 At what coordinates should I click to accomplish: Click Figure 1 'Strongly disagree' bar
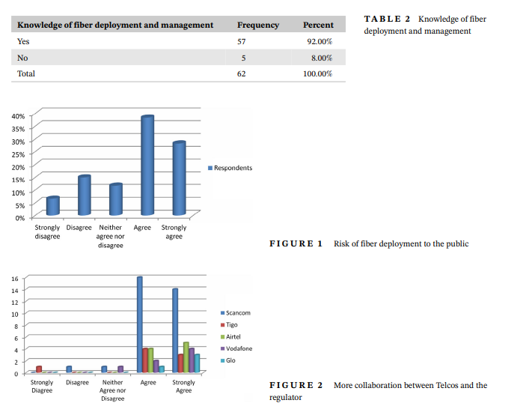tap(53, 206)
